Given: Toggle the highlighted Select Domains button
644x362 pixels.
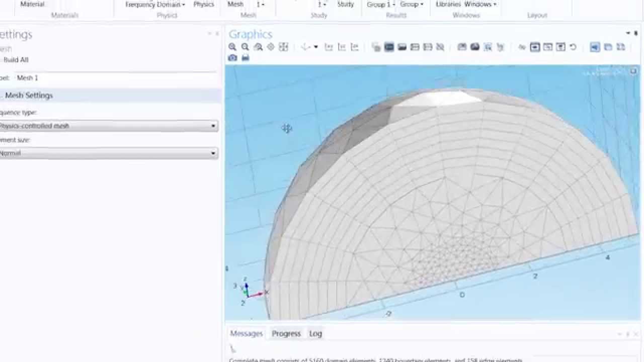Looking at the screenshot, I should pos(389,47).
